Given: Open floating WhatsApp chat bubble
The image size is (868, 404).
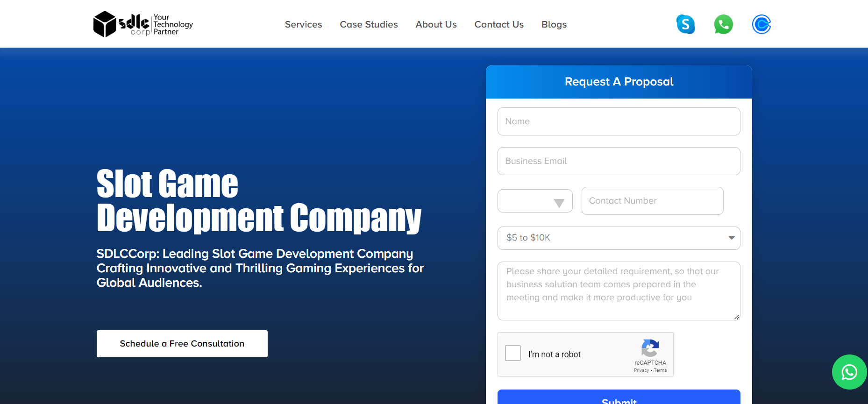Looking at the screenshot, I should tap(849, 372).
